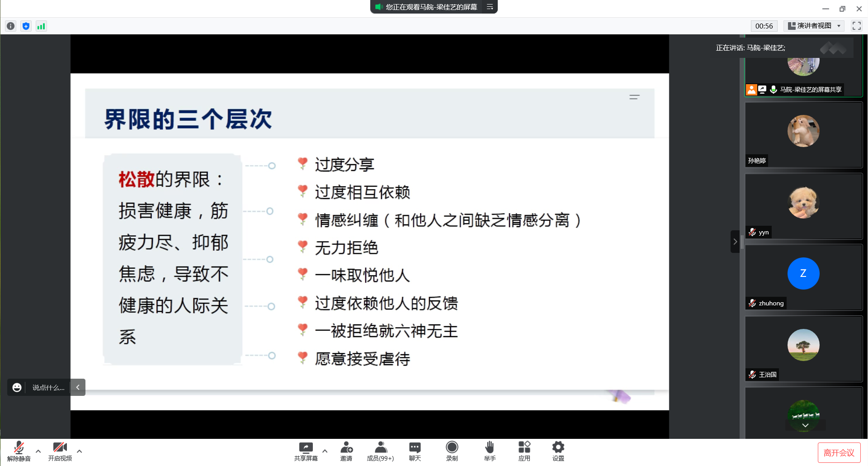
Task: Collapse the participant video side panel
Action: pyautogui.click(x=735, y=242)
